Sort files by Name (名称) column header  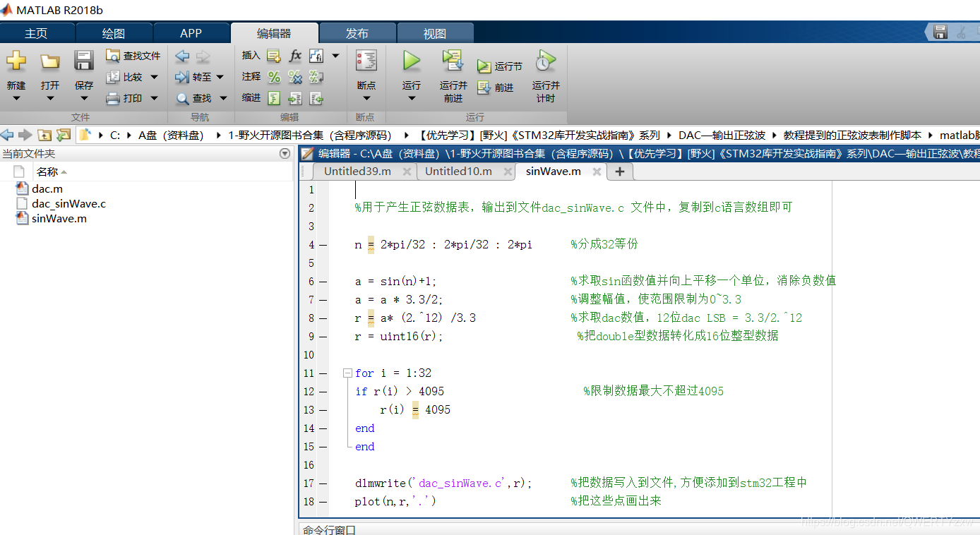[x=51, y=172]
